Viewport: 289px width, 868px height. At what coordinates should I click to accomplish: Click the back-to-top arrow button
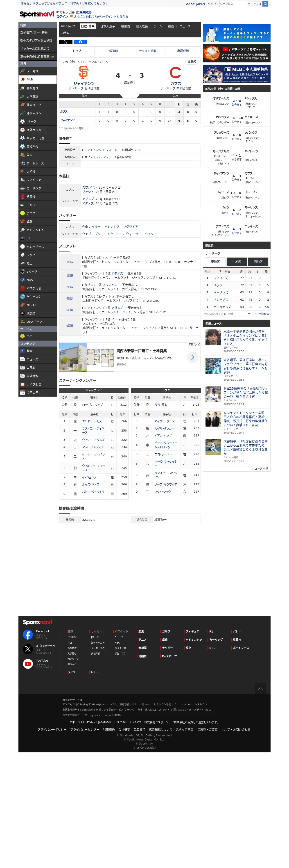click(260, 689)
